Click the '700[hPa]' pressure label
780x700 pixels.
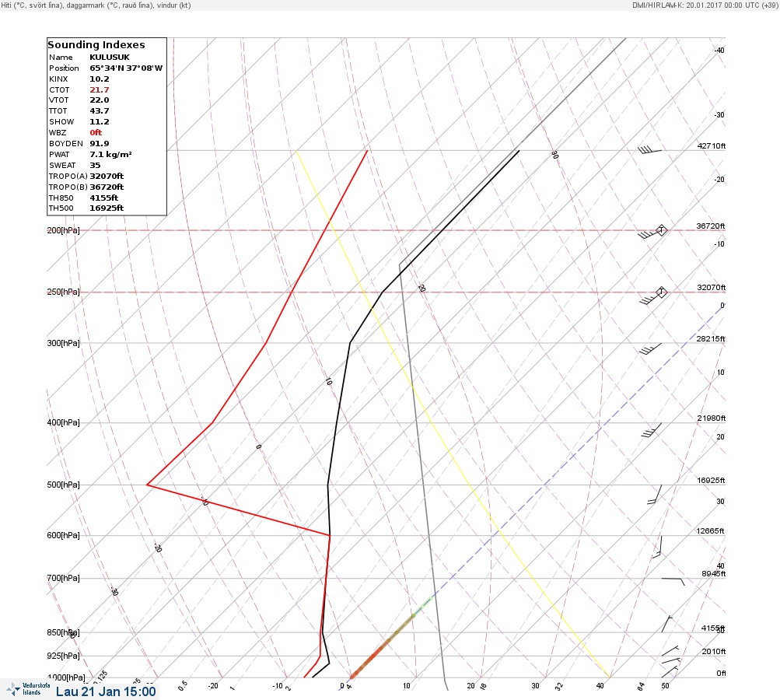click(x=63, y=578)
